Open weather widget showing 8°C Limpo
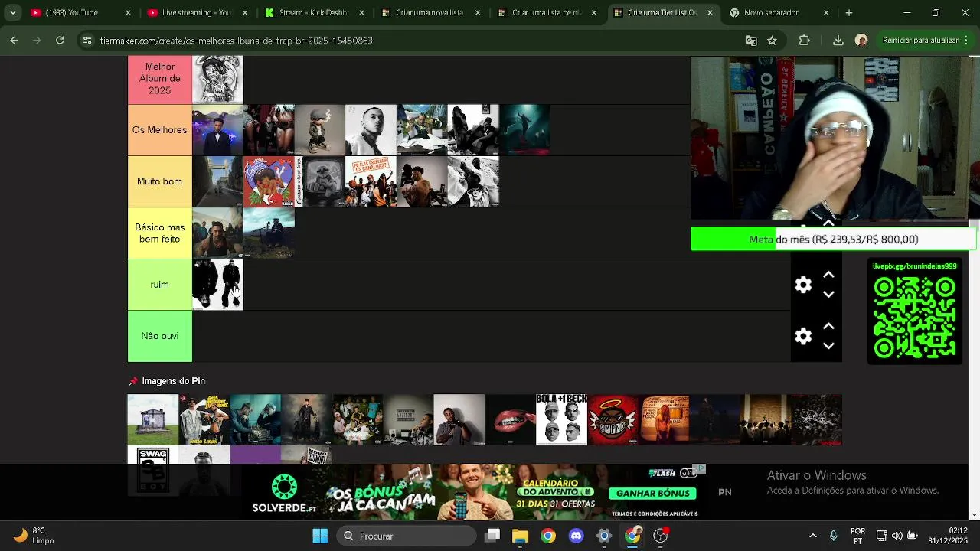Image resolution: width=980 pixels, height=551 pixels. point(33,536)
